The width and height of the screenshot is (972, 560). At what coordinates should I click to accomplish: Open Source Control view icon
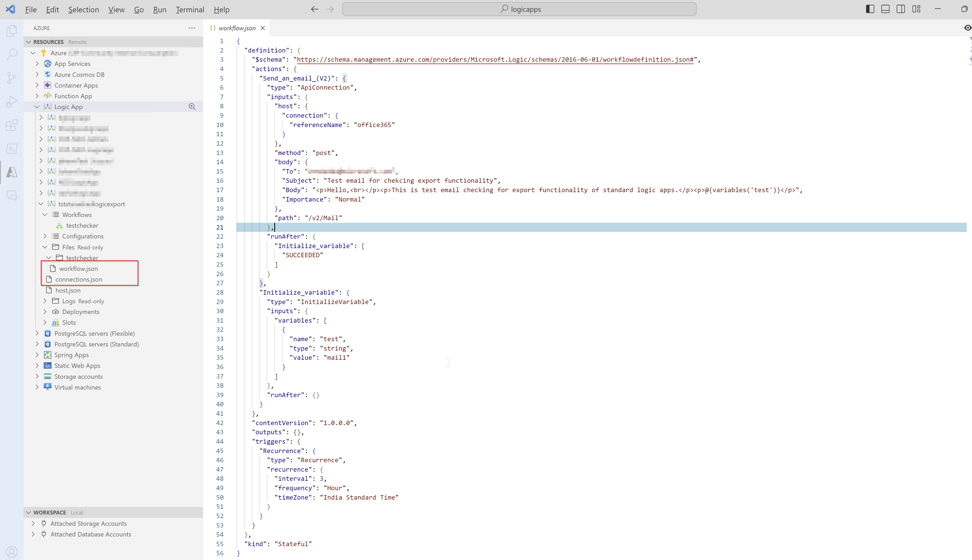(x=12, y=78)
